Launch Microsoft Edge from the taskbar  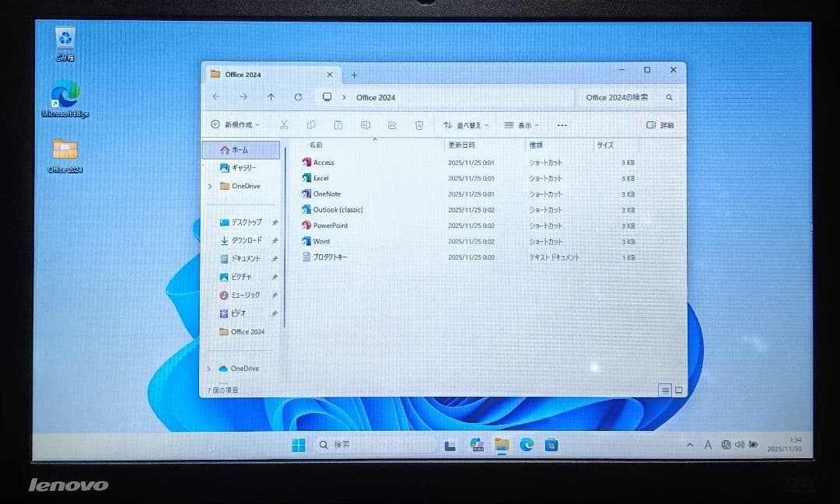click(526, 444)
